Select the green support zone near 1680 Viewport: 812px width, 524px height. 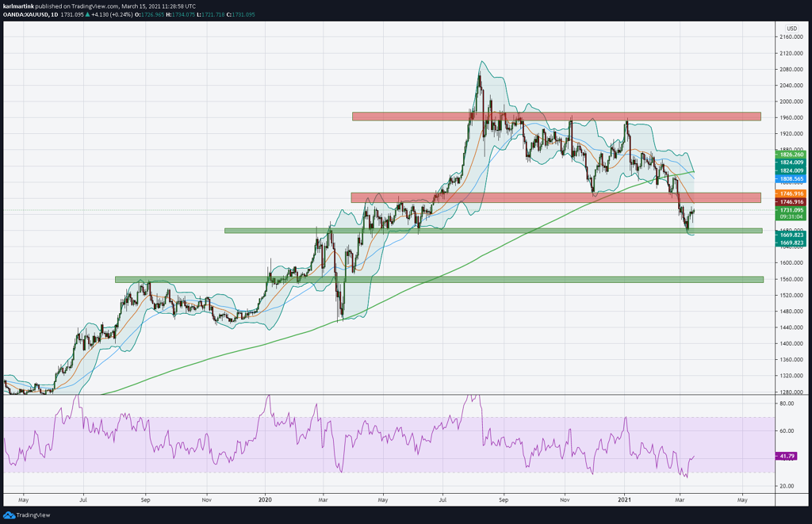pyautogui.click(x=493, y=231)
